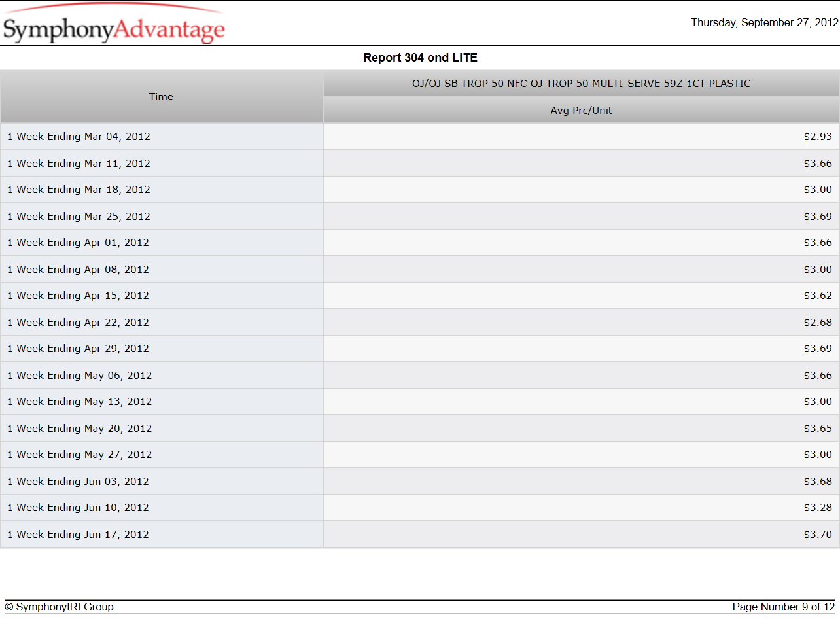The height and width of the screenshot is (619, 840).
Task: Click the OJ TROP 50 MULTI-SERVE product header
Action: 581,84
